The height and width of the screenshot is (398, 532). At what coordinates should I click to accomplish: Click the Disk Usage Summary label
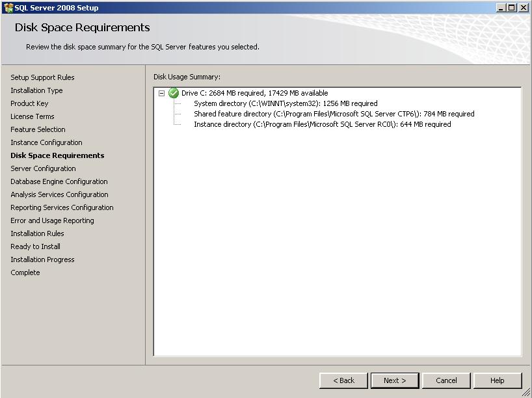(187, 77)
